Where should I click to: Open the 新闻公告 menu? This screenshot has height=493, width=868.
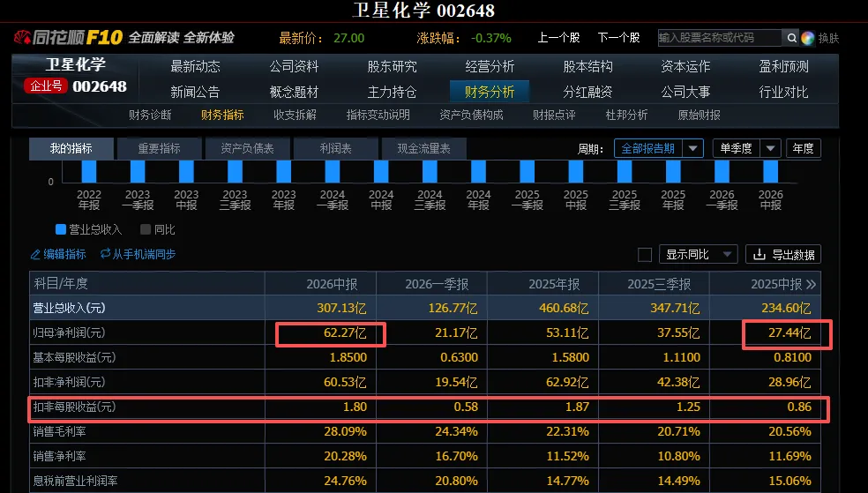(196, 92)
